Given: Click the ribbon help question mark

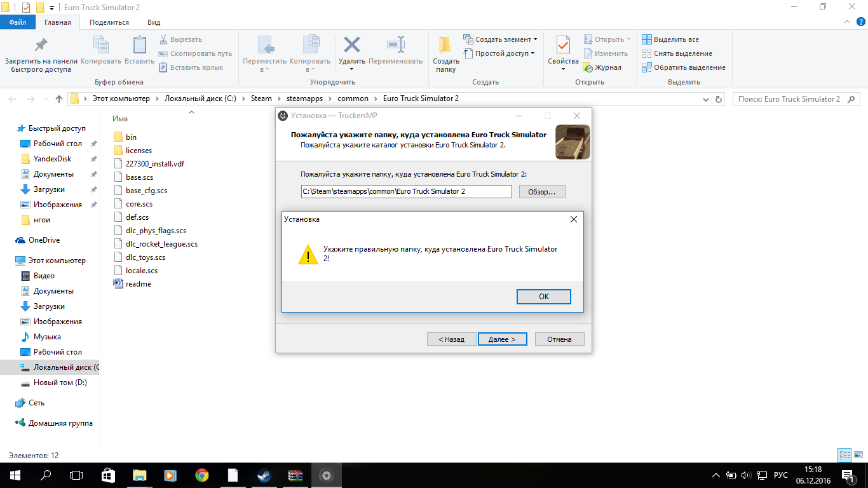Looking at the screenshot, I should click(860, 22).
